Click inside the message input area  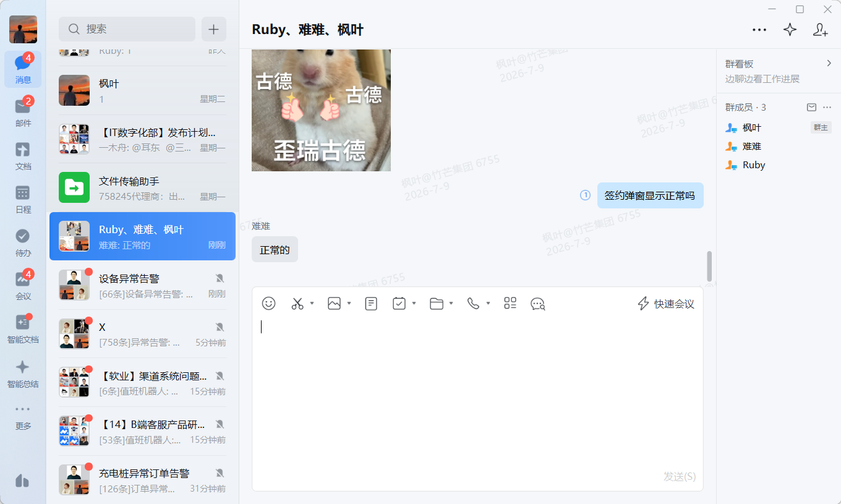click(477, 393)
